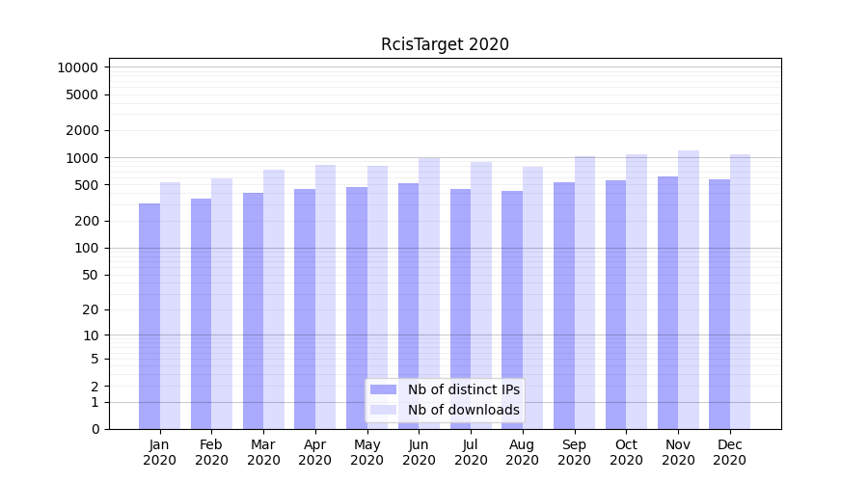This screenshot has width=868, height=482.
Task: Select the Mar 2020 downloads bar
Action: click(274, 299)
